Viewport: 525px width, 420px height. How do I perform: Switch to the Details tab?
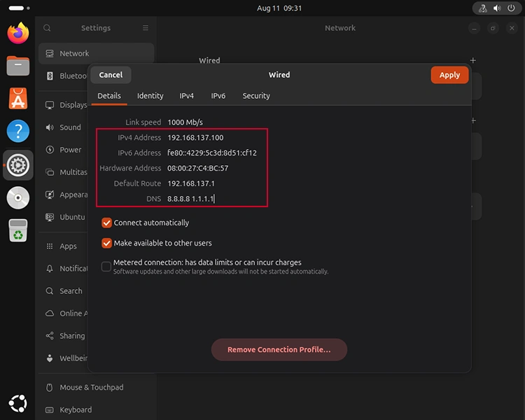click(109, 96)
